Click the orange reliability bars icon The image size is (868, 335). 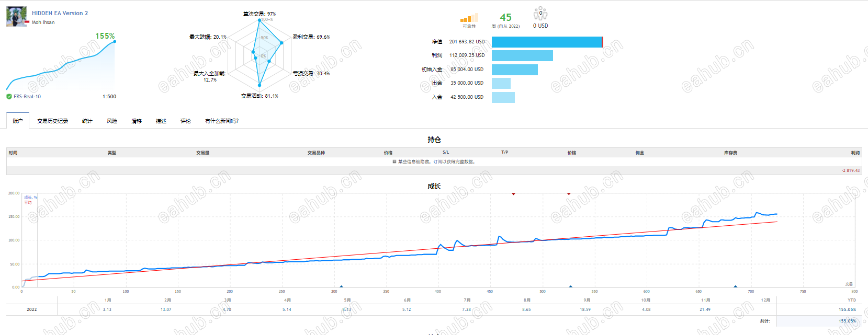pos(469,18)
